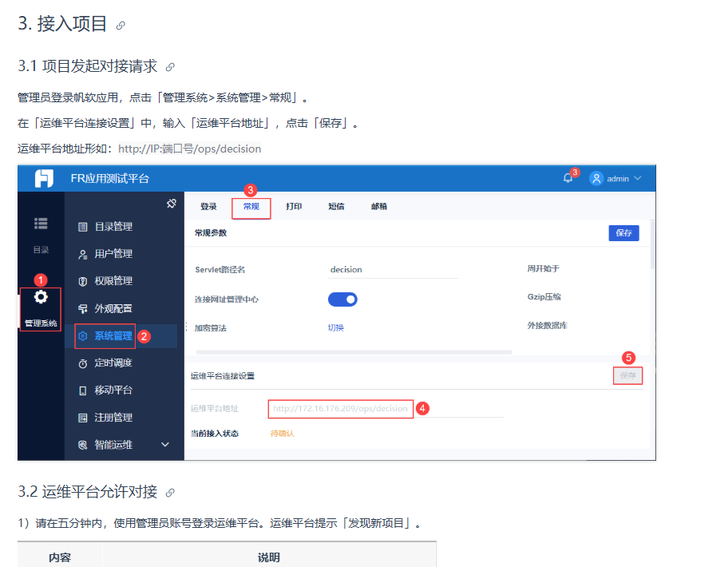Select 系统管理 in the side menu
728x567 pixels.
point(113,335)
